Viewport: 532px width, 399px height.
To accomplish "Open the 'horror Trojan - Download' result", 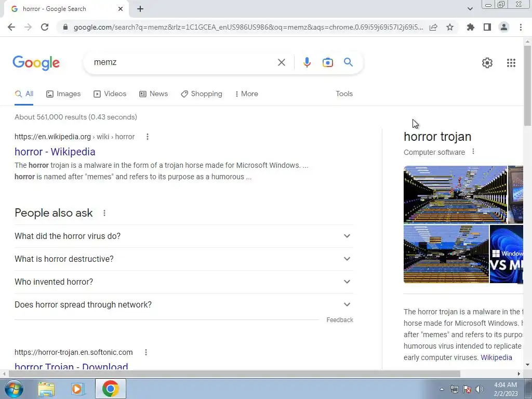I will (71, 366).
